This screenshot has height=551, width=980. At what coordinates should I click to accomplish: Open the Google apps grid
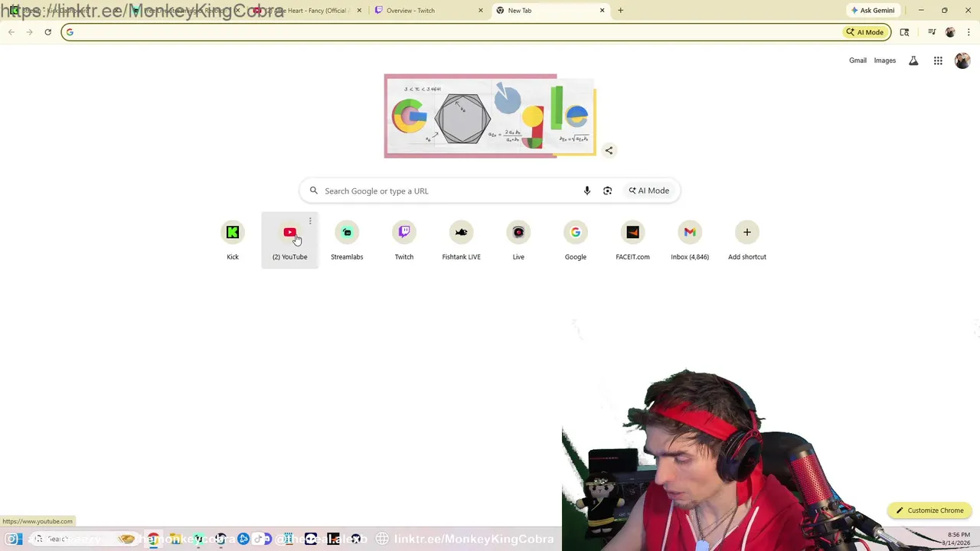point(938,60)
